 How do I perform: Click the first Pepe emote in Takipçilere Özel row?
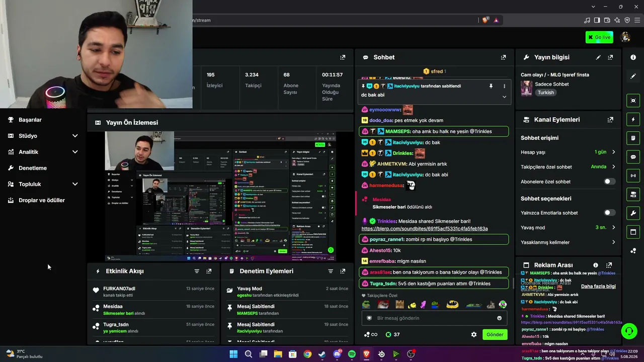(366, 305)
